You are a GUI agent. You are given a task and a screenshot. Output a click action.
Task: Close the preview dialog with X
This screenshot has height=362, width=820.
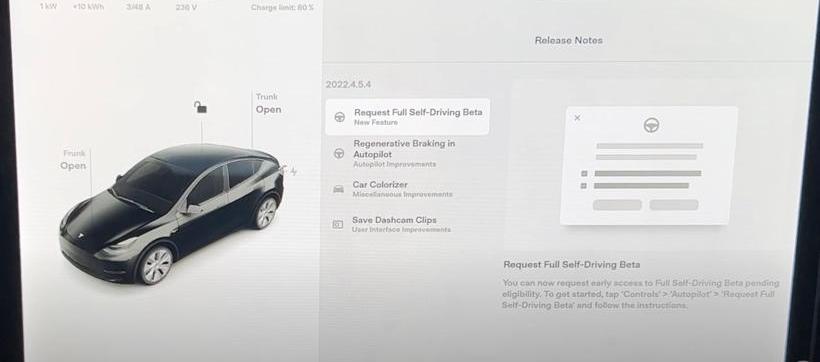coord(577,118)
